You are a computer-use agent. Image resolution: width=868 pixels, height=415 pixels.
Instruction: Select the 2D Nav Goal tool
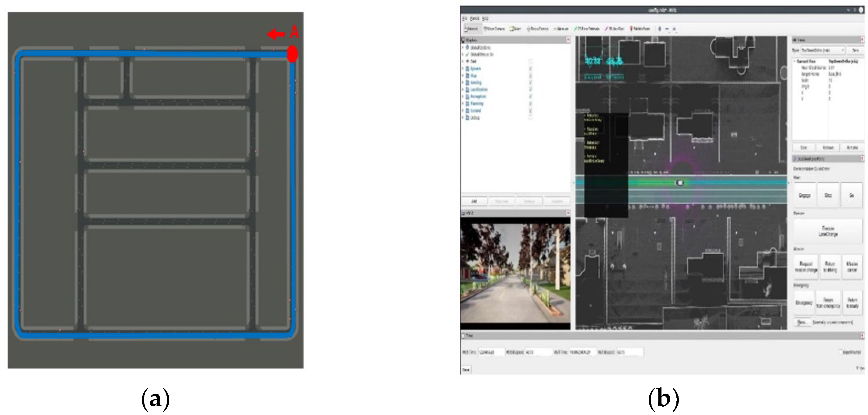click(x=615, y=29)
